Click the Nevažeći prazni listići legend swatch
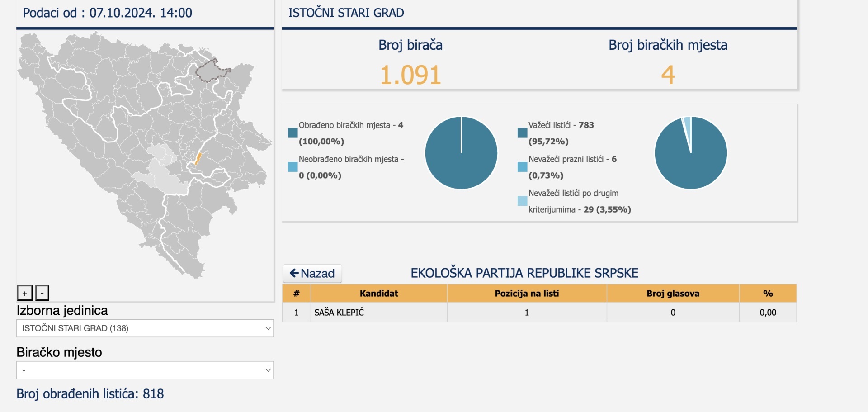The image size is (868, 412). (522, 167)
